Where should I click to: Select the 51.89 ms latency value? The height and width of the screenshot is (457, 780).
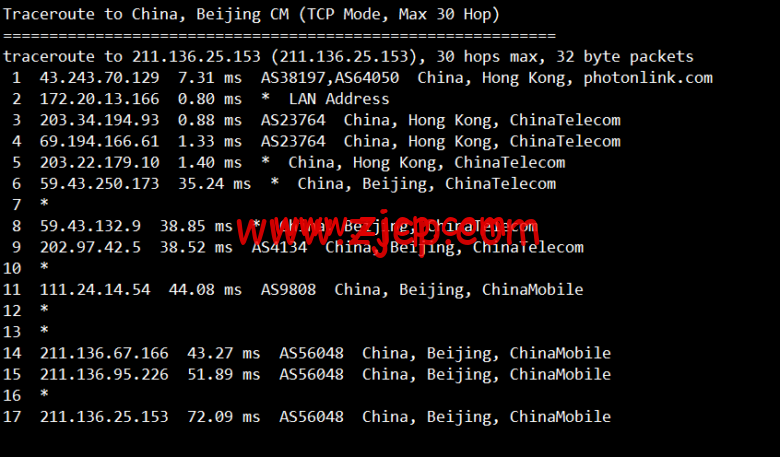[x=224, y=374]
